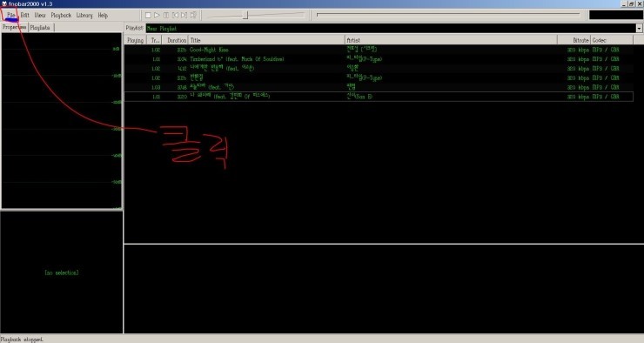Image resolution: width=644 pixels, height=343 pixels.
Task: Select the track Good-Night Kiss
Action: click(x=209, y=50)
